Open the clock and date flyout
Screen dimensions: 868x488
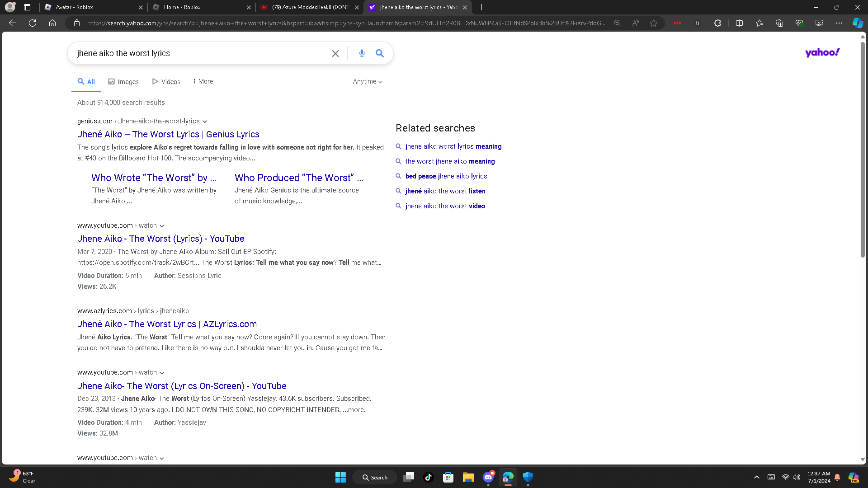pyautogui.click(x=819, y=477)
